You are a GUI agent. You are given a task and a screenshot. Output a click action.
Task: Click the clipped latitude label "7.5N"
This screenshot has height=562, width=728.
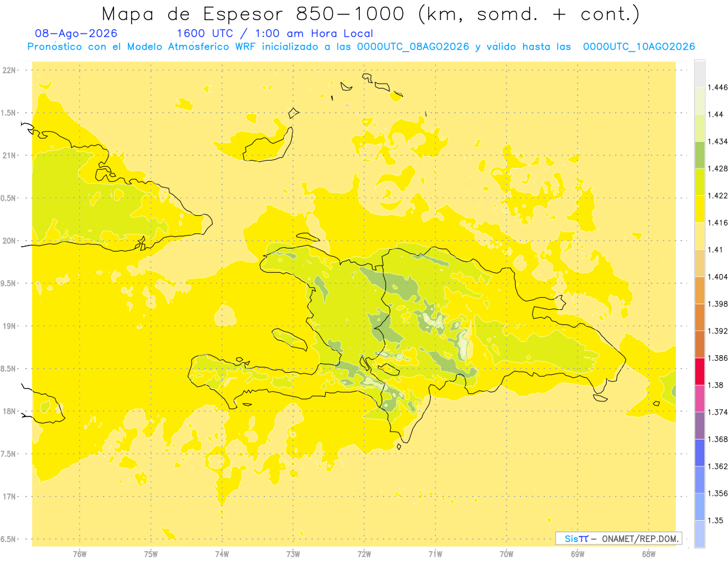8,454
